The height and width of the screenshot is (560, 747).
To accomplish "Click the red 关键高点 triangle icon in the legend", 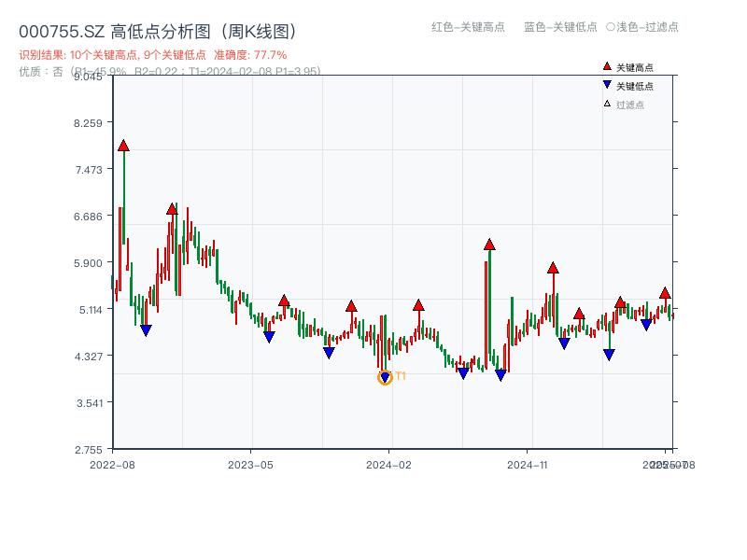I will 606,67.
